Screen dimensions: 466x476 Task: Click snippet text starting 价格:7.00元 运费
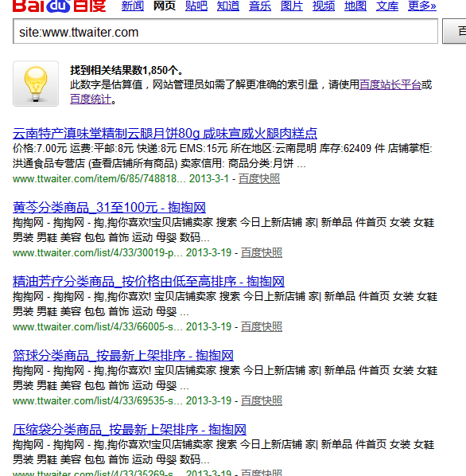coord(222,156)
